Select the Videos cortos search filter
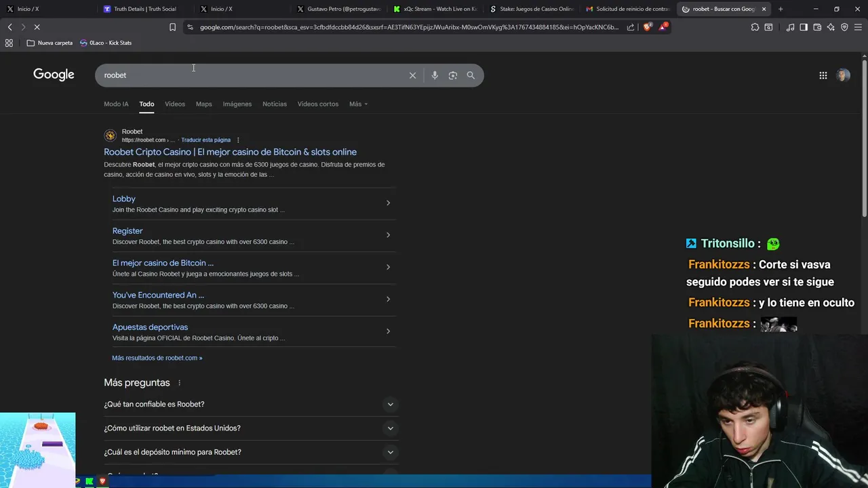 coord(318,104)
